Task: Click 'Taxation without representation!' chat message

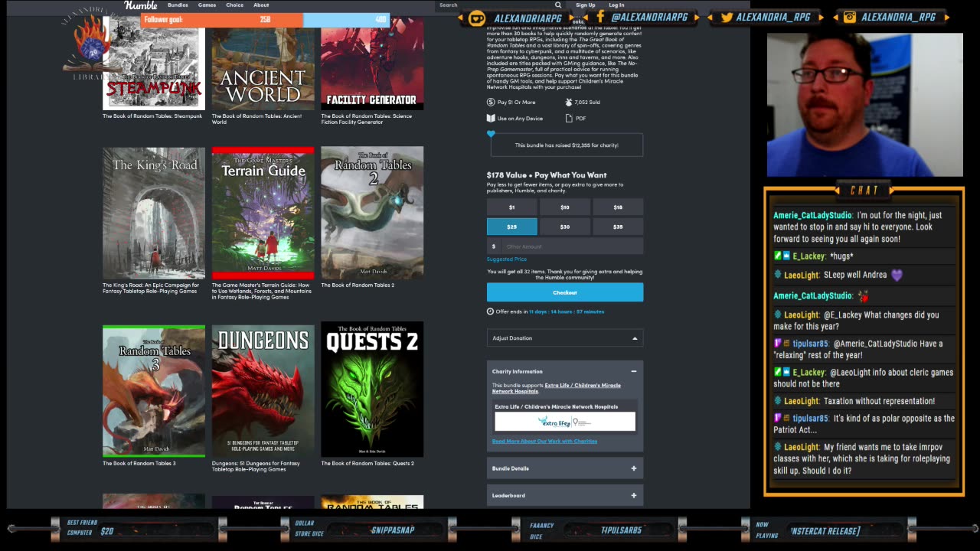Action: pyautogui.click(x=855, y=401)
